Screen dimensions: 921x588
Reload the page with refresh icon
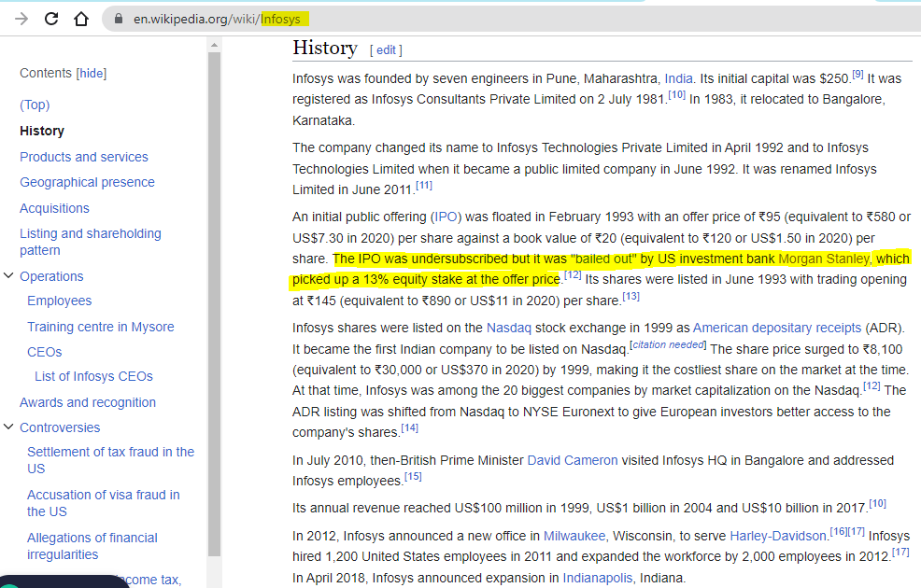point(51,19)
